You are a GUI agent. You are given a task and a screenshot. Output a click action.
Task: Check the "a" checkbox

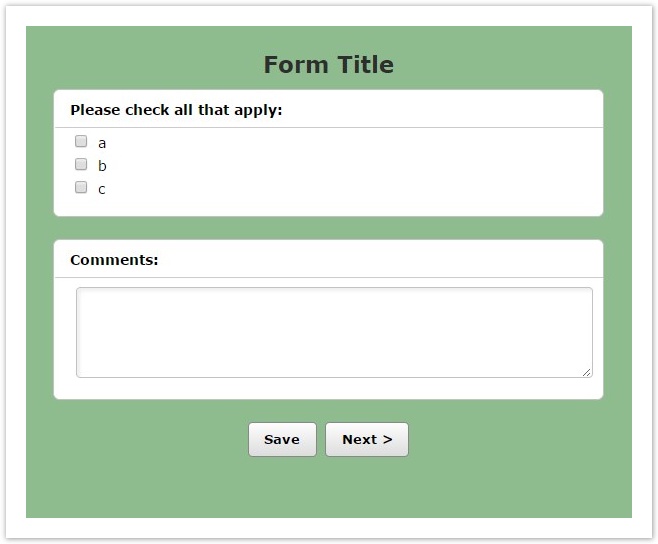click(x=81, y=142)
